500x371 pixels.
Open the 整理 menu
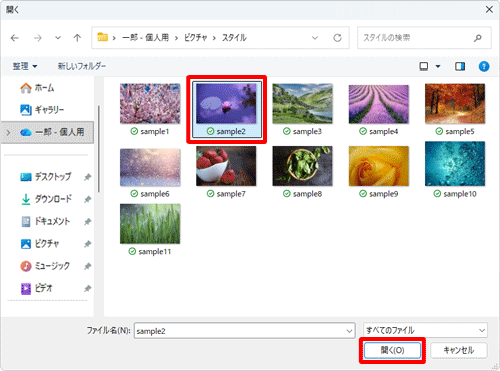click(x=25, y=66)
